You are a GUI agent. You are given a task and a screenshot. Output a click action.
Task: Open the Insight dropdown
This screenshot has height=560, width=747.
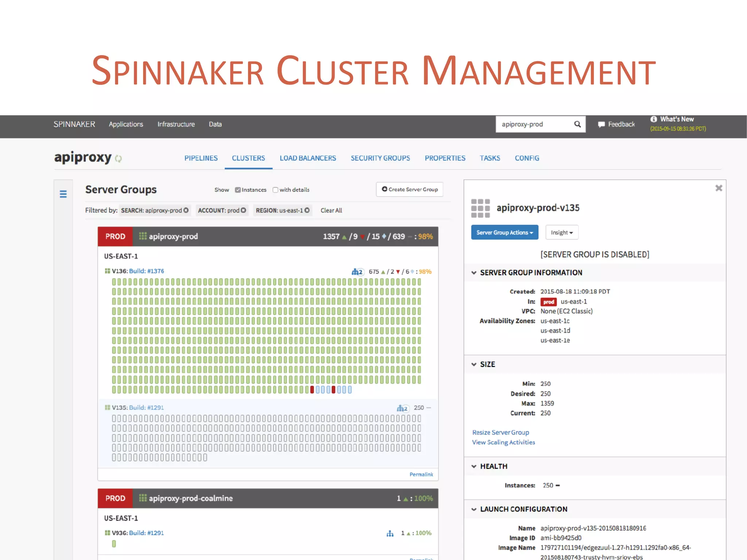click(562, 232)
